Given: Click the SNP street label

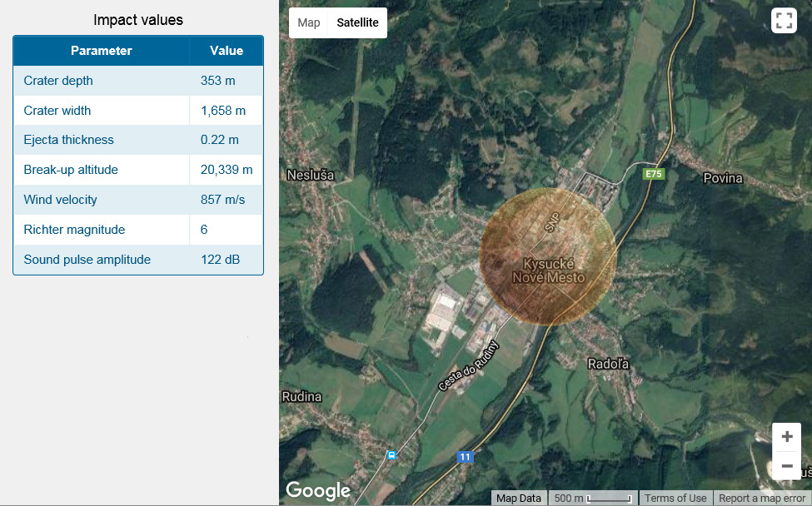Looking at the screenshot, I should point(552,222).
